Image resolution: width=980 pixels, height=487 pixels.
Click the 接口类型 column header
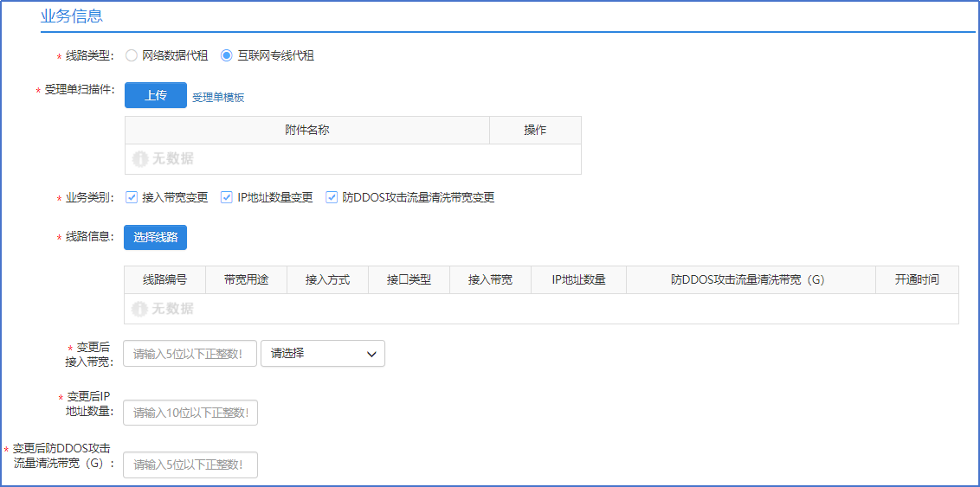[409, 279]
